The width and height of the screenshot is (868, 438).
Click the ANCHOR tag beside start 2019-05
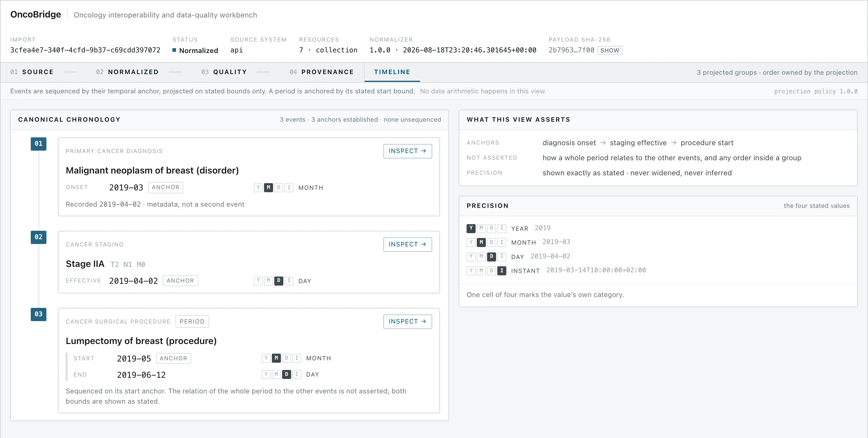tap(173, 358)
